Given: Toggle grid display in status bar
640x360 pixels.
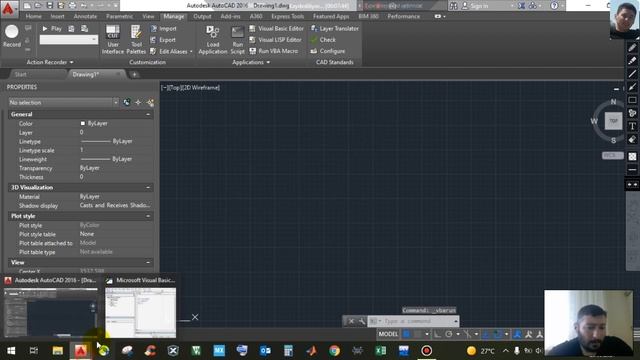Looking at the screenshot, I should [x=407, y=334].
